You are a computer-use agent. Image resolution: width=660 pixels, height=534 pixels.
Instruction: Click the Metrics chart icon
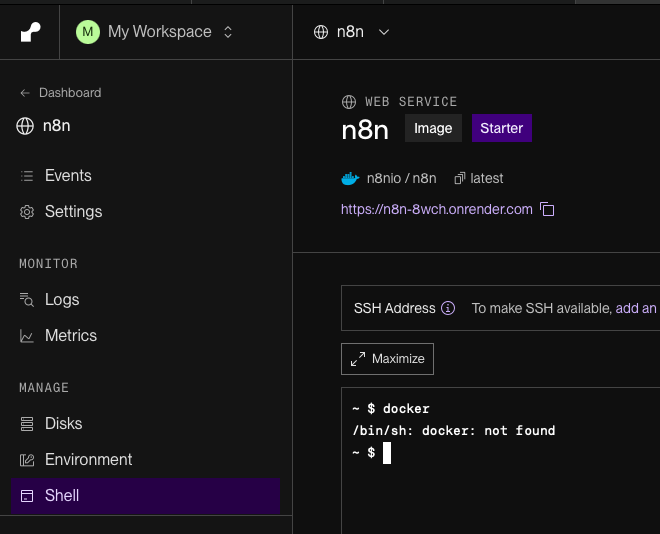(x=27, y=336)
